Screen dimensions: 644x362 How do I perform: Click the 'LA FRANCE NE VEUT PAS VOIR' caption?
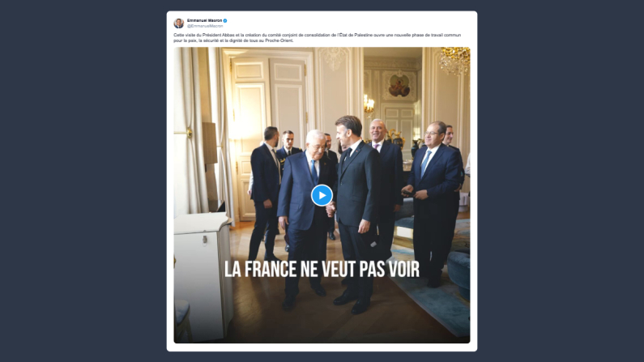322,269
